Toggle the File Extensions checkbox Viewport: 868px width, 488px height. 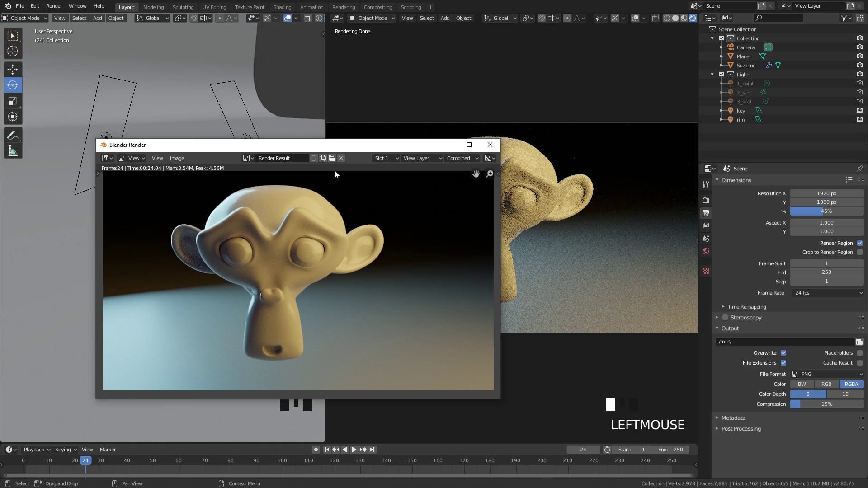(783, 362)
